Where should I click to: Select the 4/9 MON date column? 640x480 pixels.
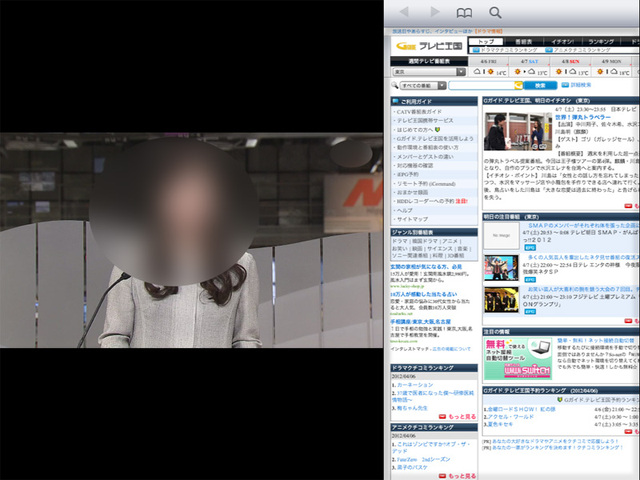611,61
